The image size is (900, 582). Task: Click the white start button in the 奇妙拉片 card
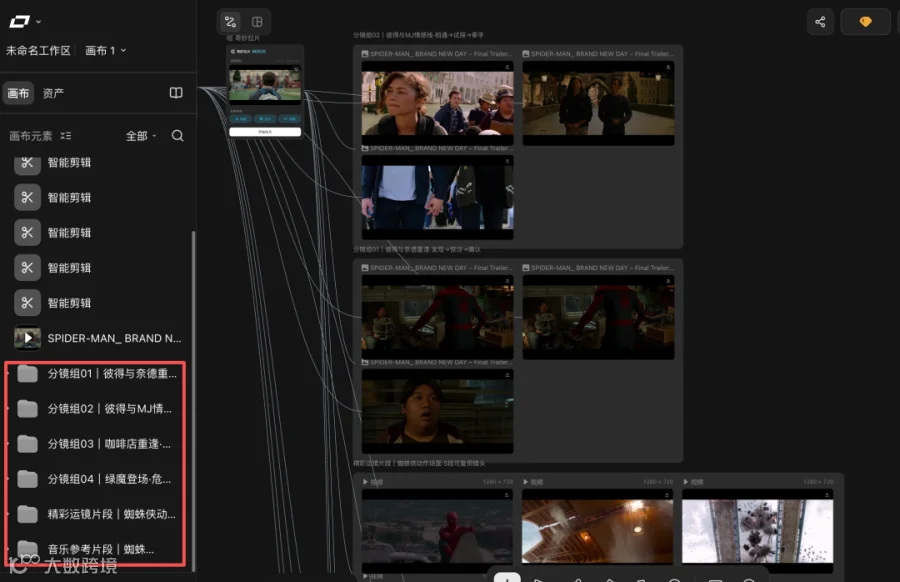[265, 132]
